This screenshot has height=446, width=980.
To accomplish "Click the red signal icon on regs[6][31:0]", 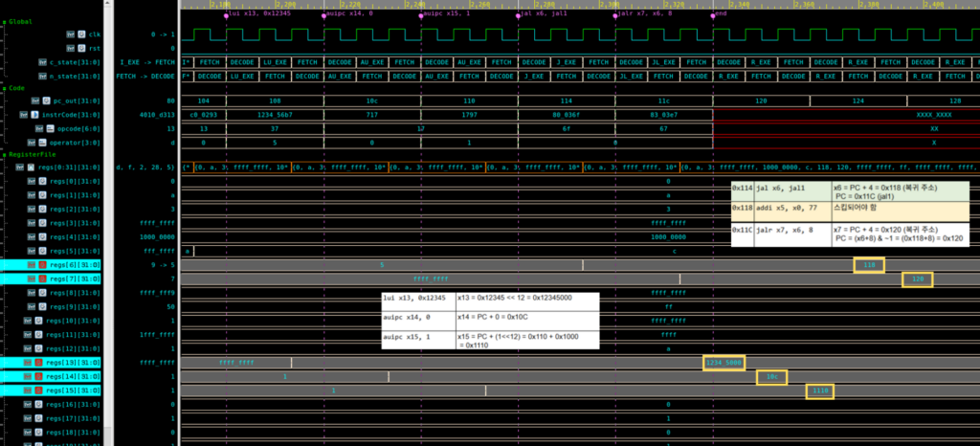I will [x=42, y=265].
